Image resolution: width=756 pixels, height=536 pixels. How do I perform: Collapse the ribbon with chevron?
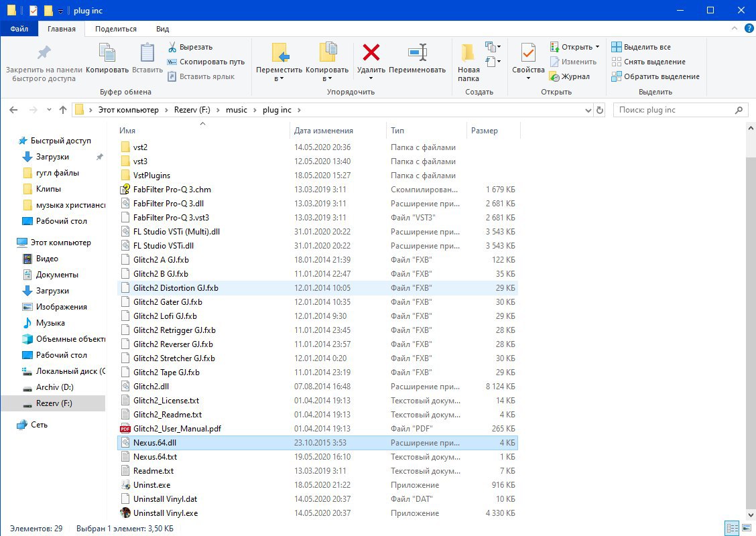coord(735,28)
